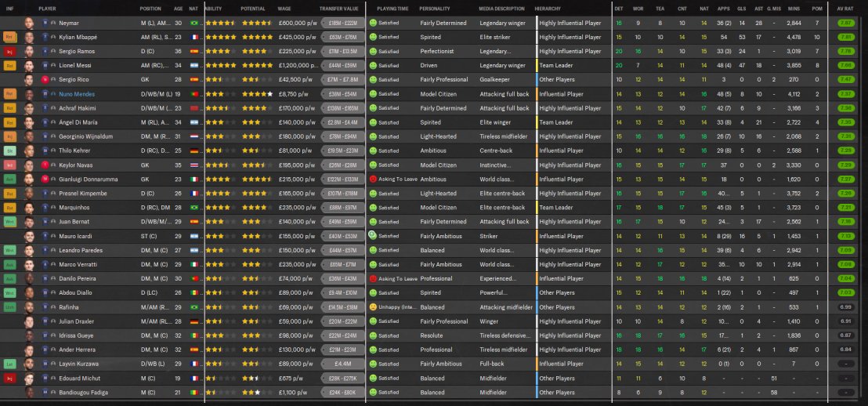Viewport: 868px width, 406px height.
Task: Click Mbappé's 4,478 minutes value
Action: click(x=794, y=37)
